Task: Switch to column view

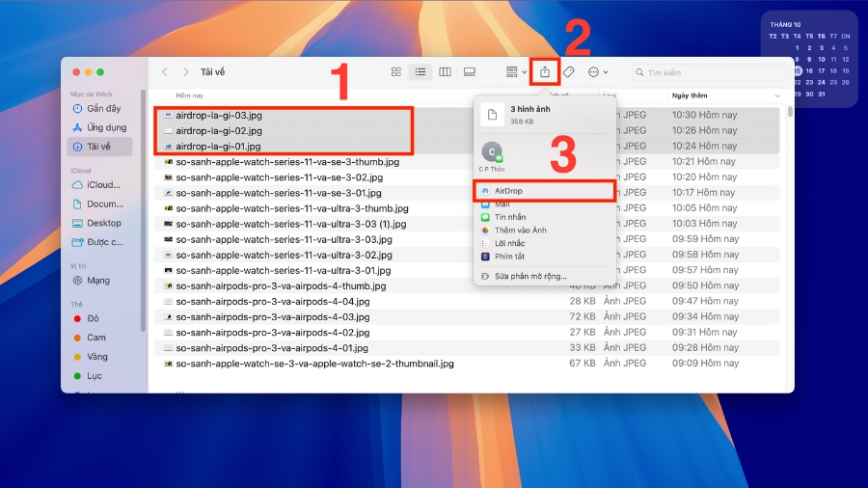Action: point(445,72)
